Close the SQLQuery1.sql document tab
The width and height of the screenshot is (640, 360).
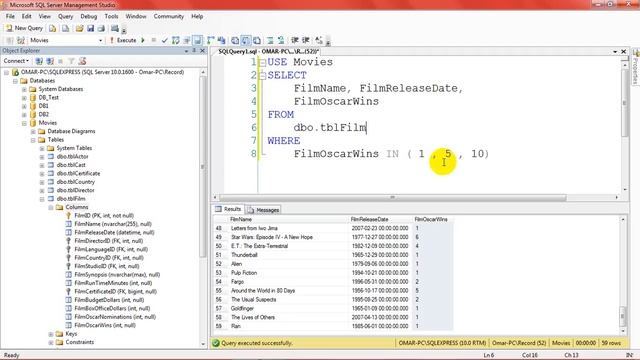point(623,51)
